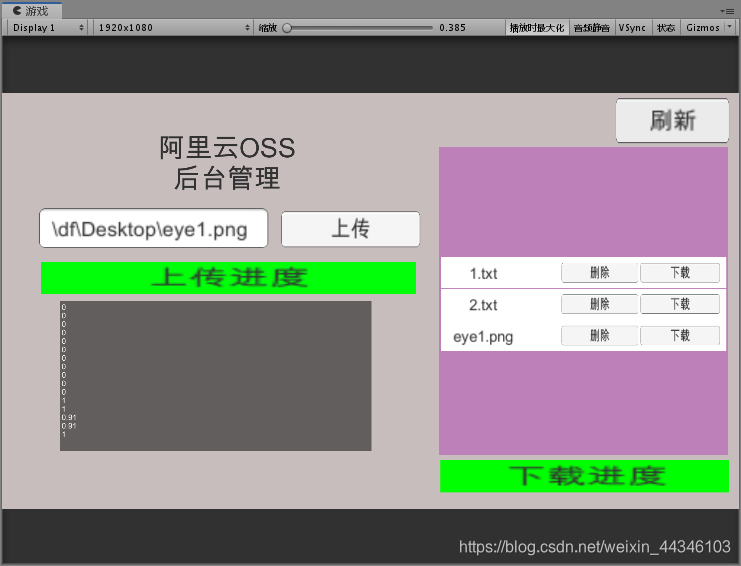The image size is (741, 566).
Task: Click the 下载进度 download progress bar
Action: tap(584, 476)
